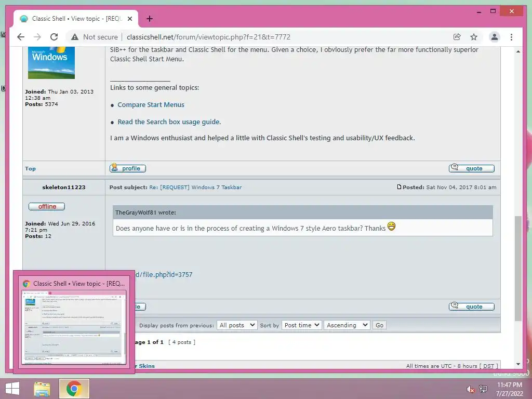532x399 pixels.
Task: Open the Windows Start button
Action: pyautogui.click(x=12, y=389)
